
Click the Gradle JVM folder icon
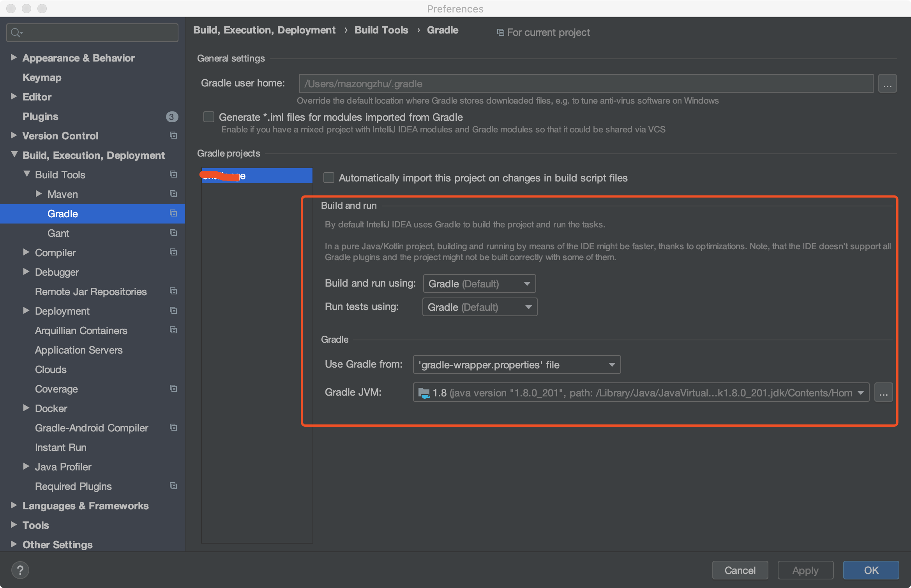pyautogui.click(x=424, y=393)
